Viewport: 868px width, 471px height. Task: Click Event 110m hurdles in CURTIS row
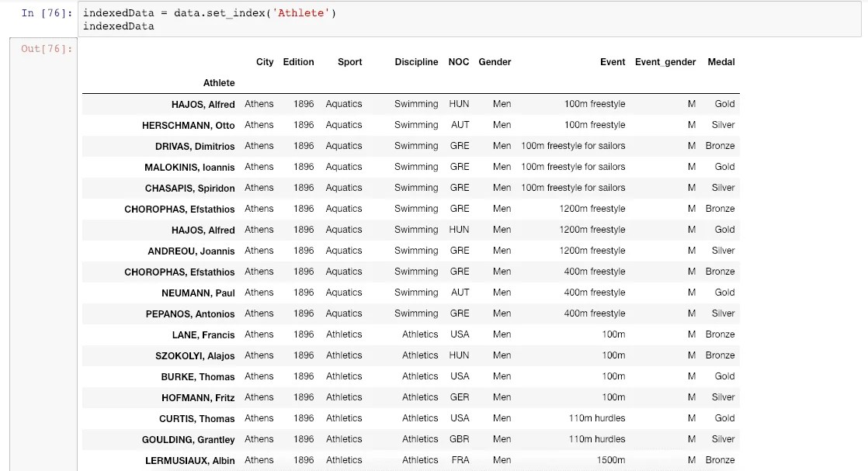597,418
